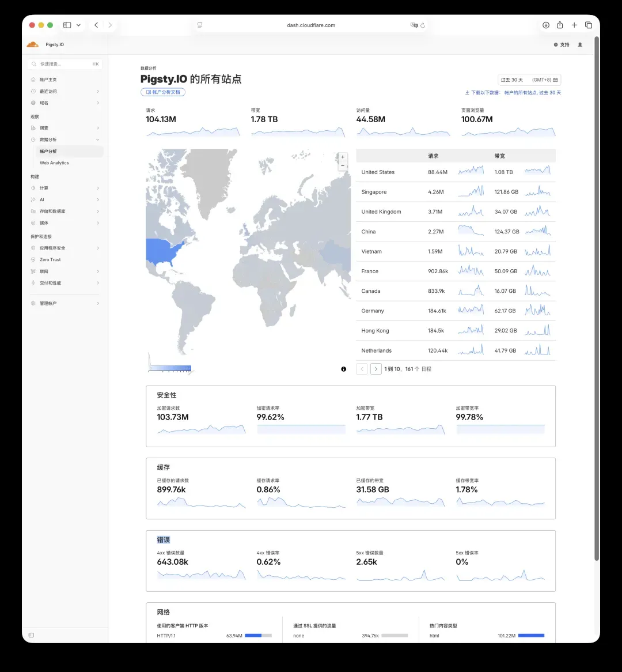The height and width of the screenshot is (672, 622).
Task: Click the 管理帐户 gear icon
Action: pos(33,303)
